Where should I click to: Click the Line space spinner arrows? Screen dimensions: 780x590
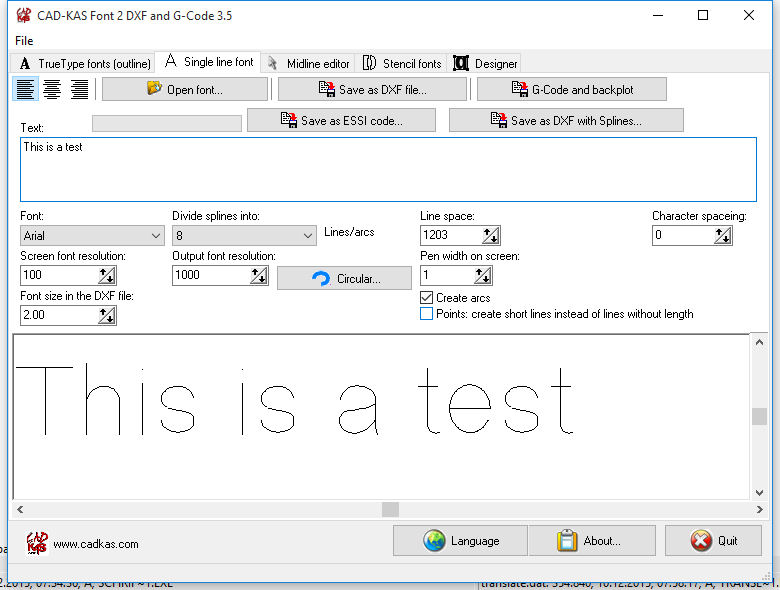[490, 236]
